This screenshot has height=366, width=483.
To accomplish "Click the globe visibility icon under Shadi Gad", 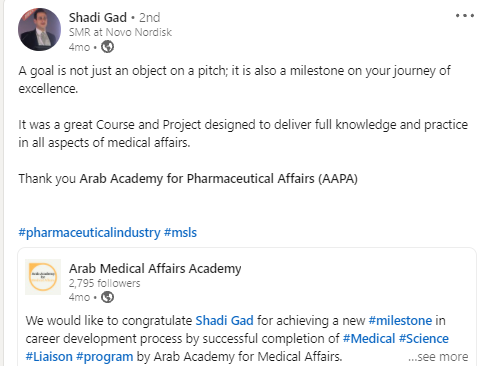I will 107,47.
